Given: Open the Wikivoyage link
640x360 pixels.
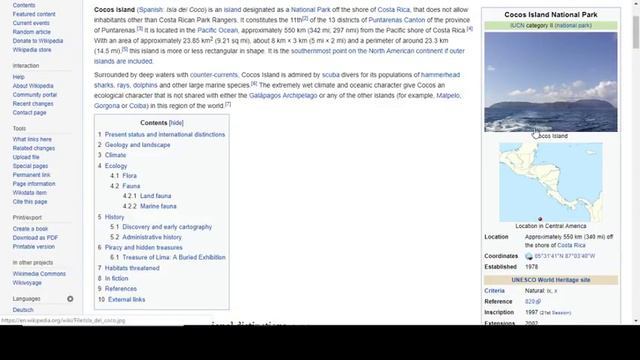Looking at the screenshot, I should click(27, 283).
